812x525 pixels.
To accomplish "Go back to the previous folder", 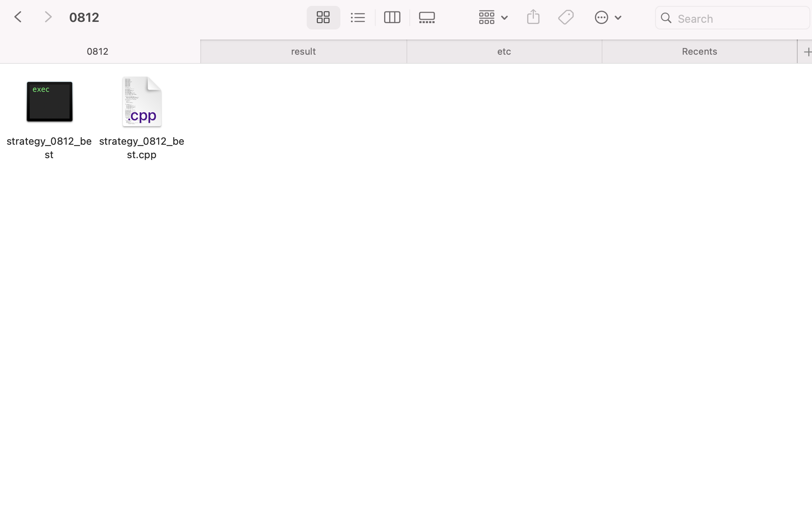I will 18,17.
